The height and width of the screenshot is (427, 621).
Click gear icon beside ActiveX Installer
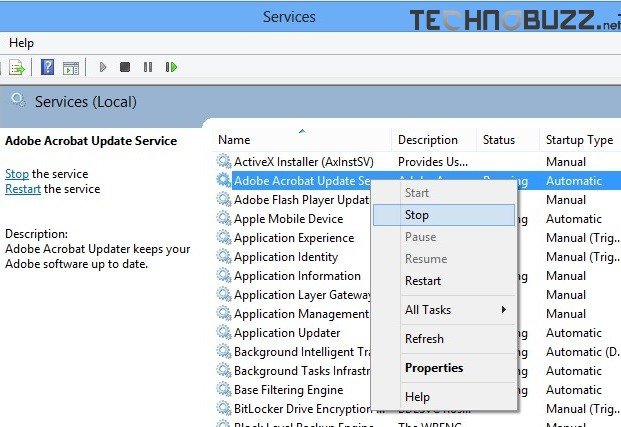224,161
